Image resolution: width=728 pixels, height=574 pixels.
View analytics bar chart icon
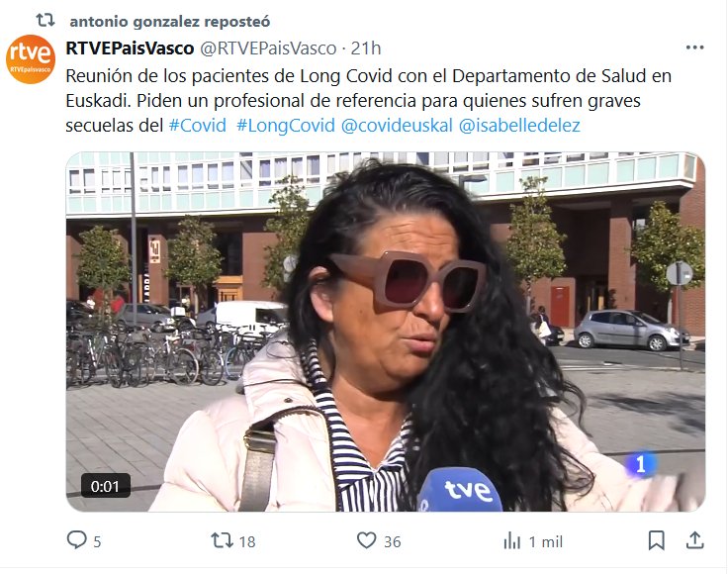(512, 541)
